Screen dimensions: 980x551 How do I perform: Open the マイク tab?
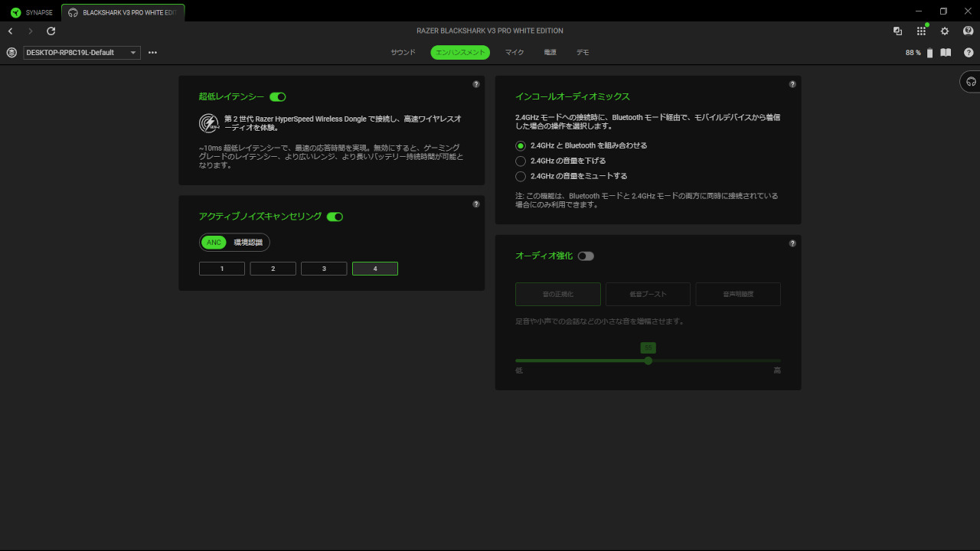click(514, 53)
